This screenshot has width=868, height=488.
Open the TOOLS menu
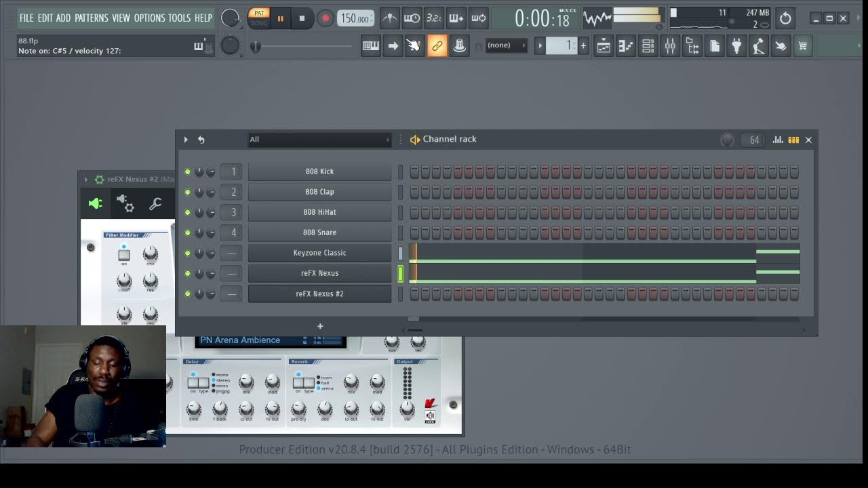tap(180, 18)
